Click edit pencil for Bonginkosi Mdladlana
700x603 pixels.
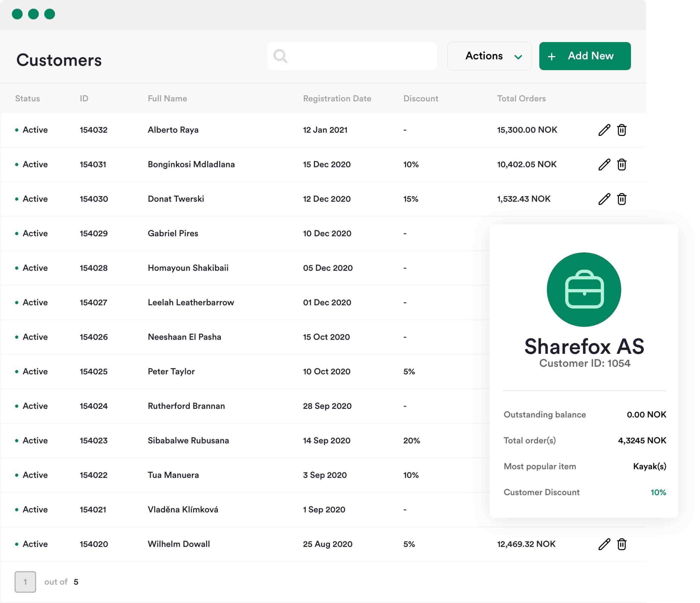click(x=604, y=165)
